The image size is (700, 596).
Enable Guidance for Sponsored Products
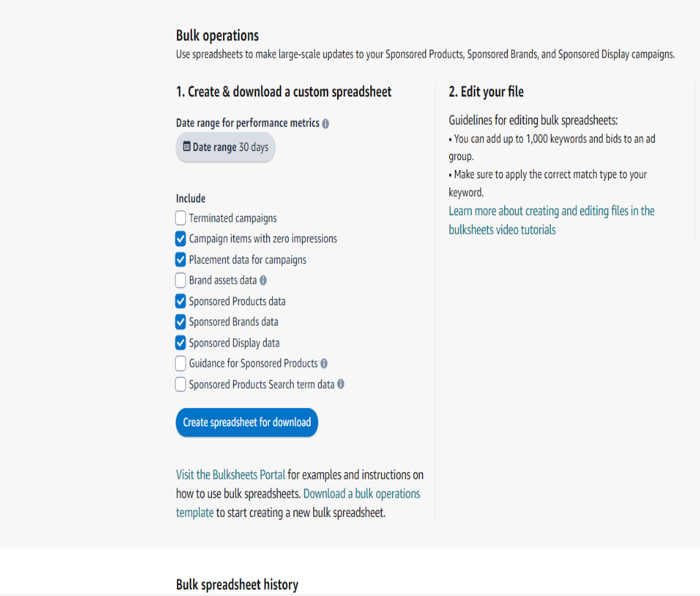click(180, 363)
